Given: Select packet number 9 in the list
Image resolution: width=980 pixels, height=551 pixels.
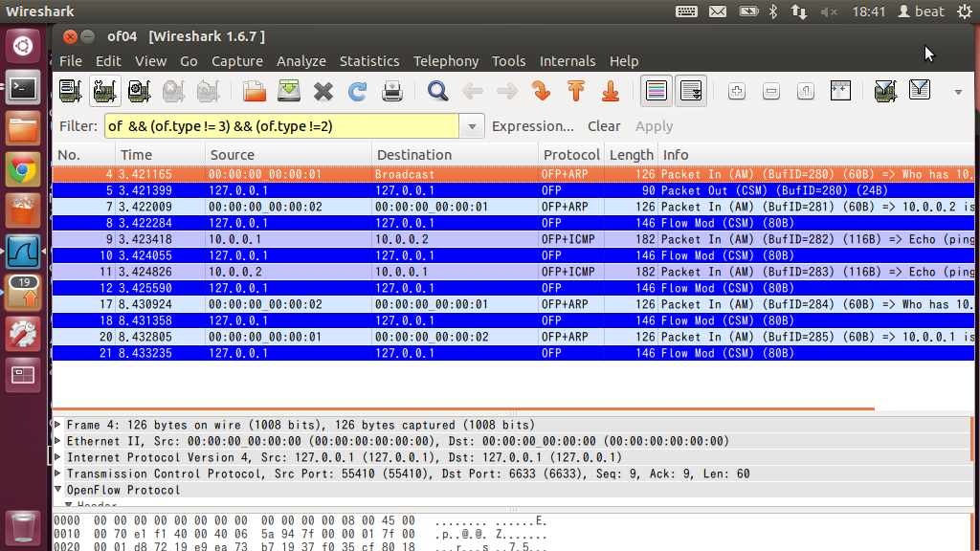Looking at the screenshot, I should click(x=287, y=239).
